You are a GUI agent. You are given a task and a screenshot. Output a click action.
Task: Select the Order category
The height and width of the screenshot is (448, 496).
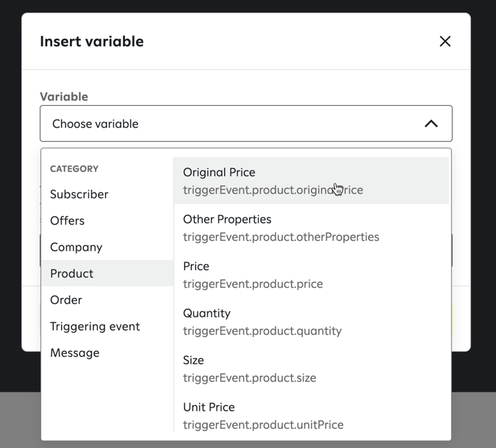[107, 300]
